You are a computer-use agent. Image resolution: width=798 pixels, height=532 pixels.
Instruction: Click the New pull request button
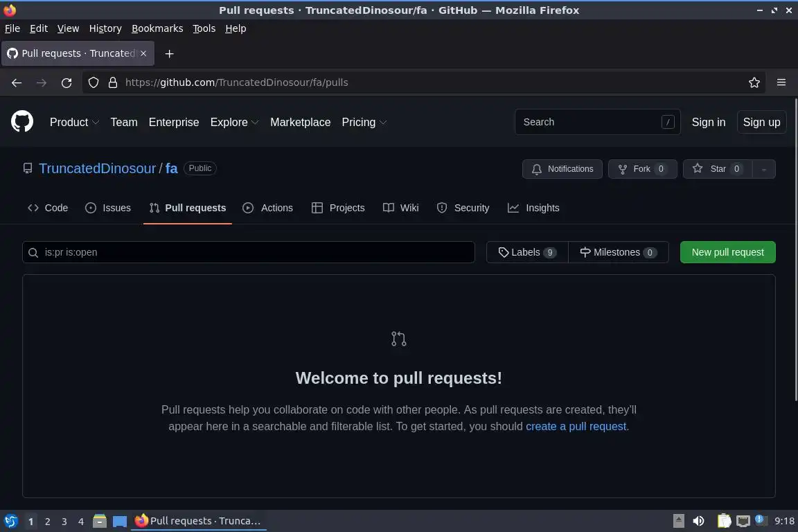[727, 253]
